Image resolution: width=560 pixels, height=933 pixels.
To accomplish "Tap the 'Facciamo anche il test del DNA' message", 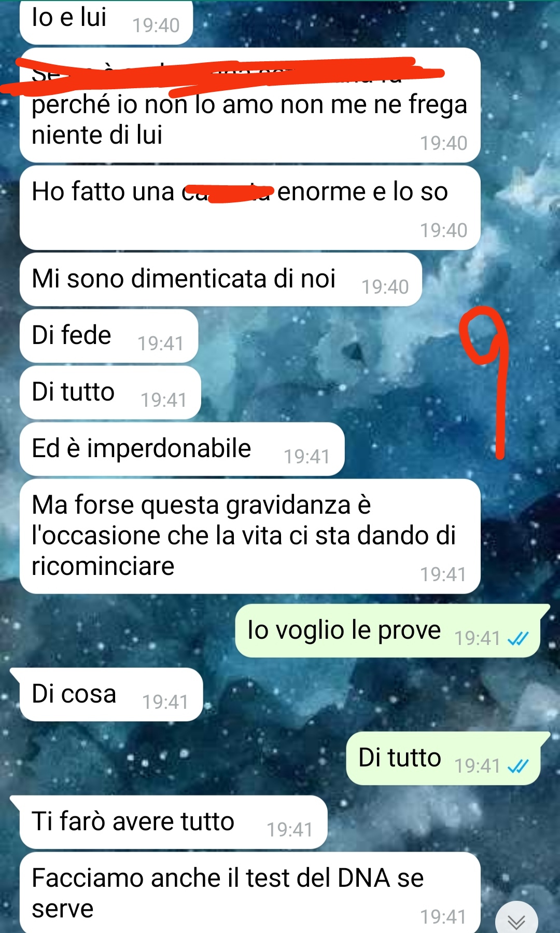I will [x=250, y=893].
